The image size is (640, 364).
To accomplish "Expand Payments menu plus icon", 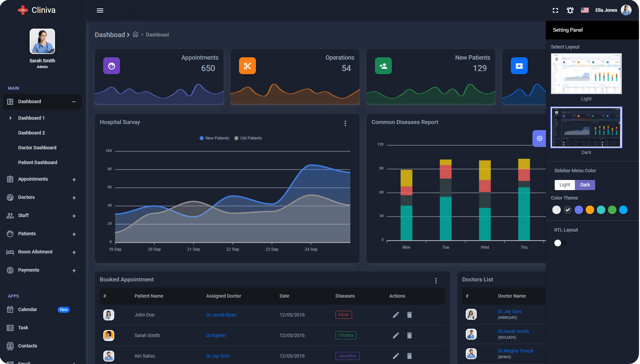I will (x=74, y=271).
